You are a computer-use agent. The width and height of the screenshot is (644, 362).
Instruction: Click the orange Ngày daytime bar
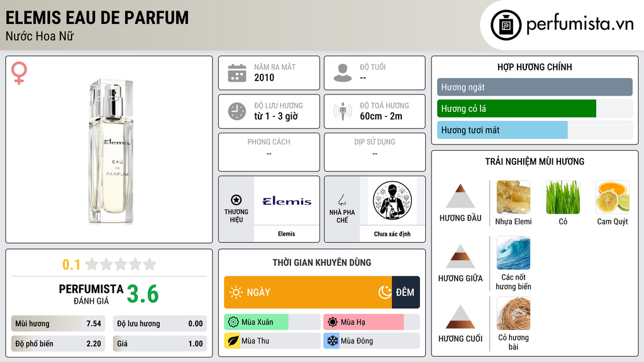click(x=308, y=292)
